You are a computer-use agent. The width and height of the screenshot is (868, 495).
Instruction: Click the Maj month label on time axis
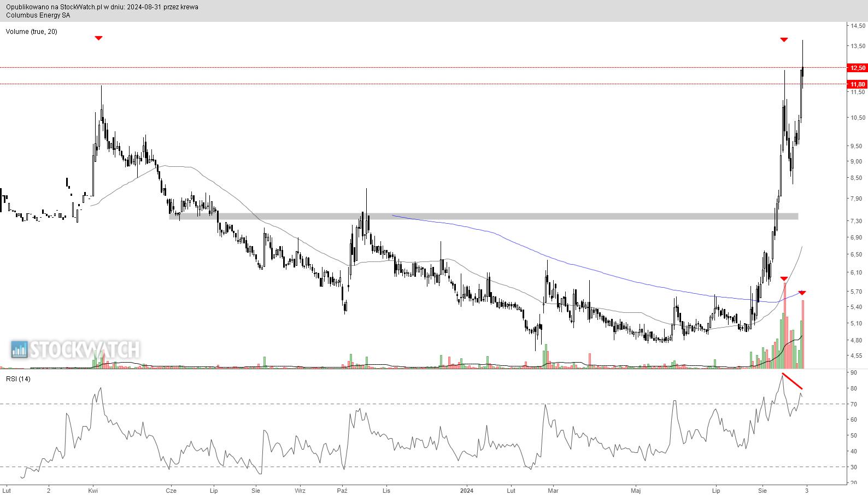point(636,491)
